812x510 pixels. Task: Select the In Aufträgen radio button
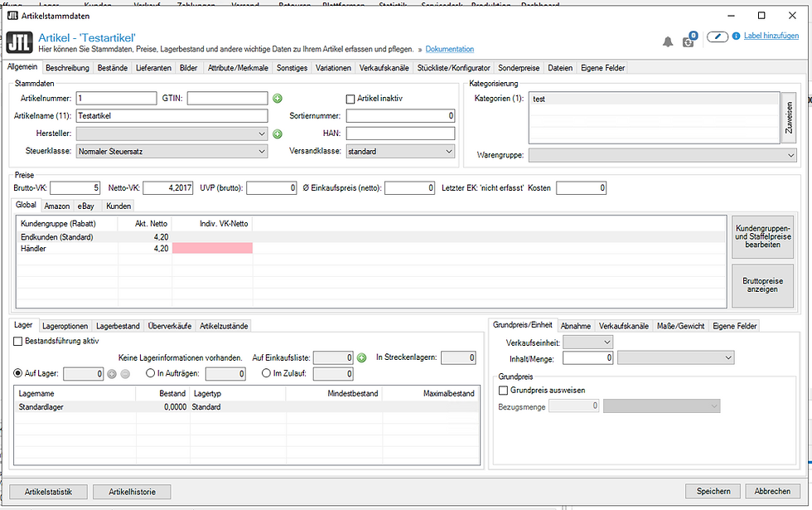pyautogui.click(x=151, y=373)
